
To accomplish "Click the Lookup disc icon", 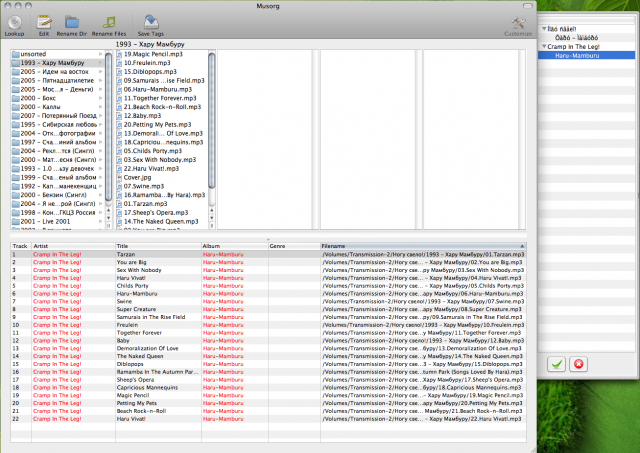I will click(15, 22).
